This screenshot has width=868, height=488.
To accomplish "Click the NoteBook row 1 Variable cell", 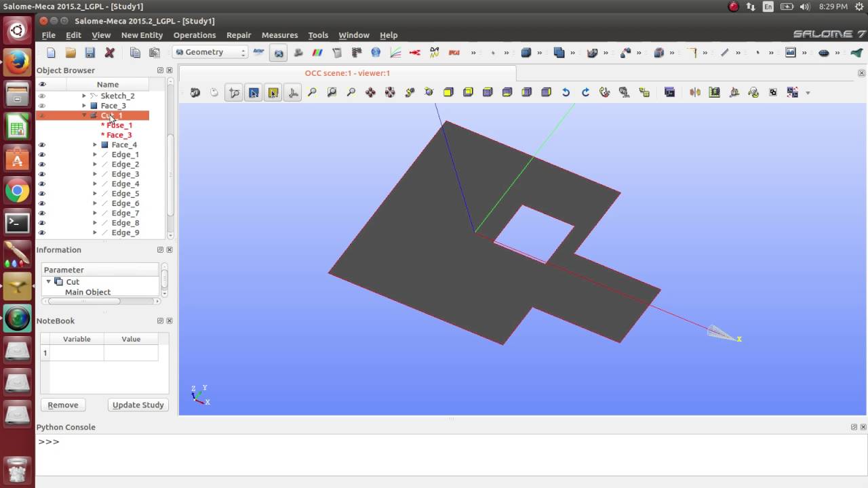I will point(77,352).
